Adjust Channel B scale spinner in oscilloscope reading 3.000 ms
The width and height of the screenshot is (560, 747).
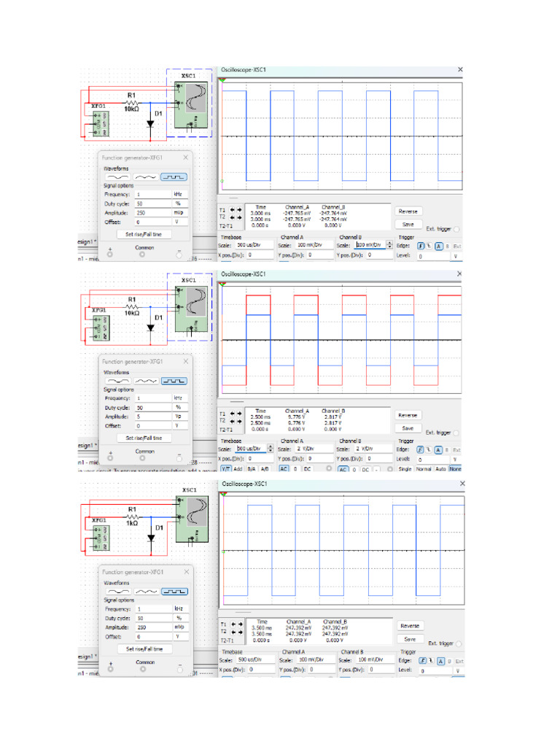point(389,244)
